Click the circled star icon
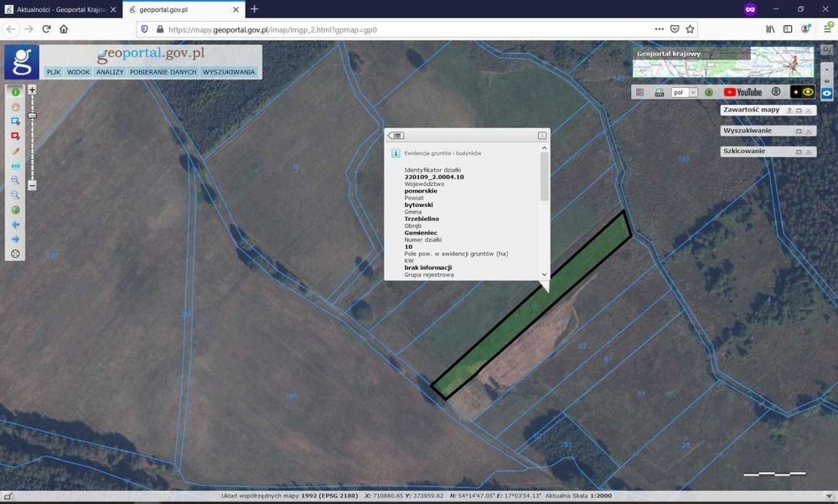 point(776,92)
